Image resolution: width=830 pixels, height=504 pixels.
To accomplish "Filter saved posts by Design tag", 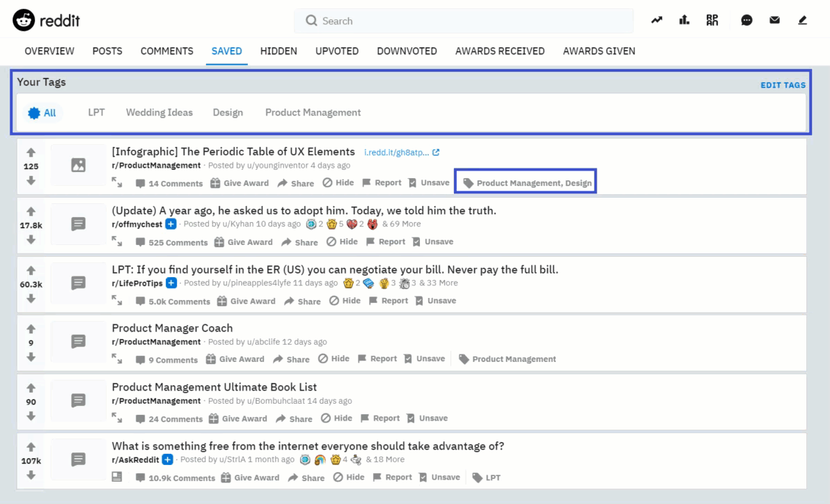I will coord(228,112).
